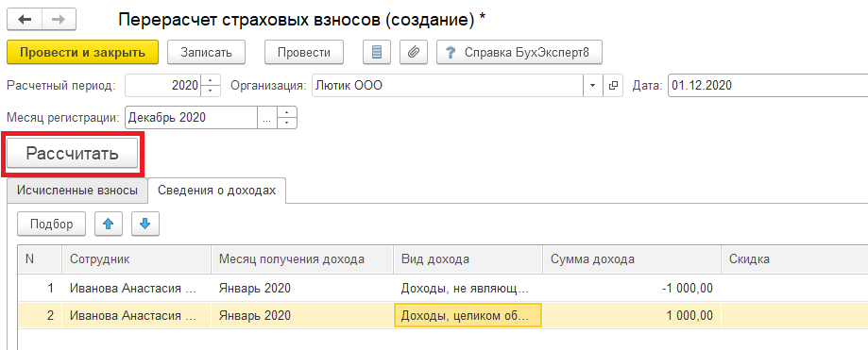
Task: Decrease the Месяц регистрации month
Action: 286,123
